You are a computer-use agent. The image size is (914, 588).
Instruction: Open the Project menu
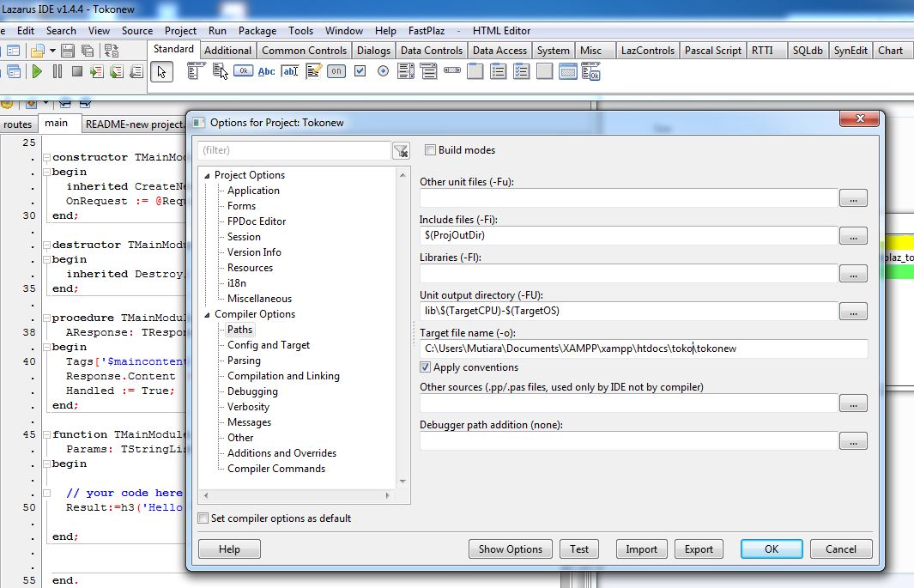(180, 31)
